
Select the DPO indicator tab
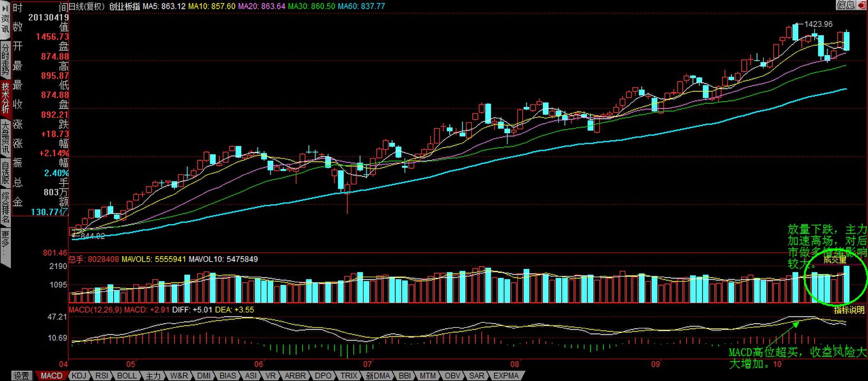(323, 376)
